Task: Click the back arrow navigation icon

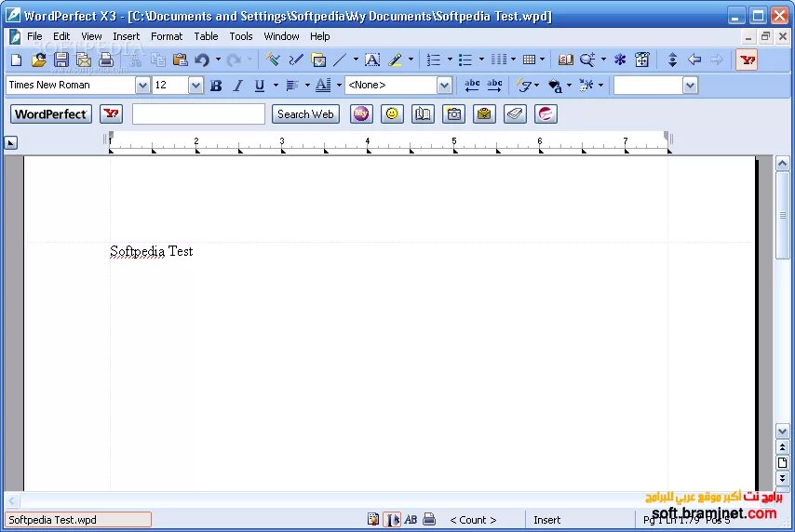Action: point(694,60)
